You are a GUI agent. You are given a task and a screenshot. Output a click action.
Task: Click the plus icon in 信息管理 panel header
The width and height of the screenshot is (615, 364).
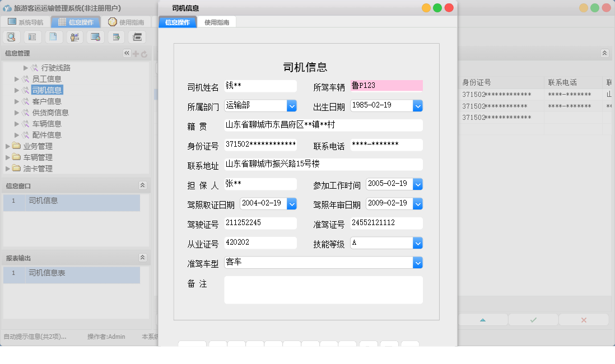tap(137, 53)
